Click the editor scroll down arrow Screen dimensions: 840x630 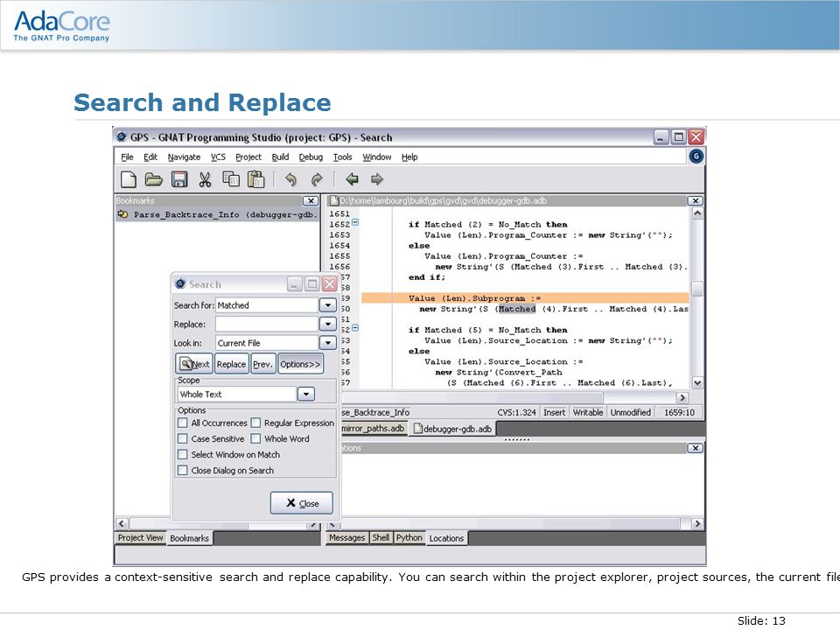[x=697, y=383]
